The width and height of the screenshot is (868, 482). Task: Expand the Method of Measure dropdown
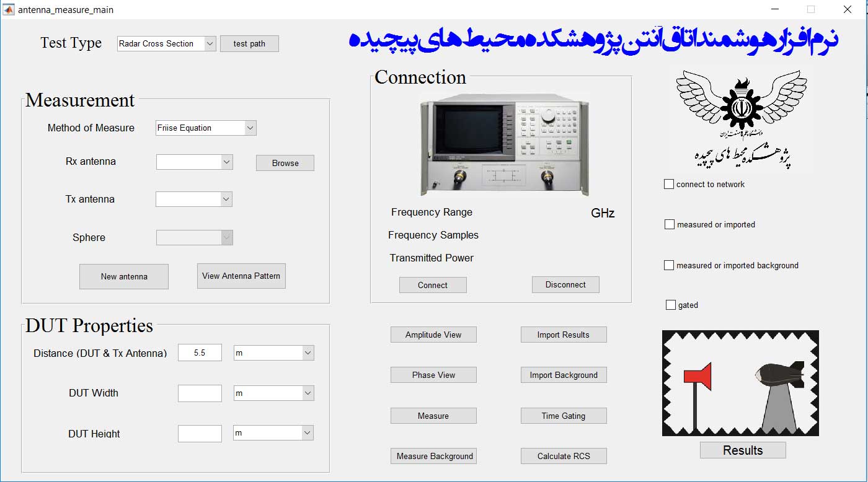[x=206, y=128]
